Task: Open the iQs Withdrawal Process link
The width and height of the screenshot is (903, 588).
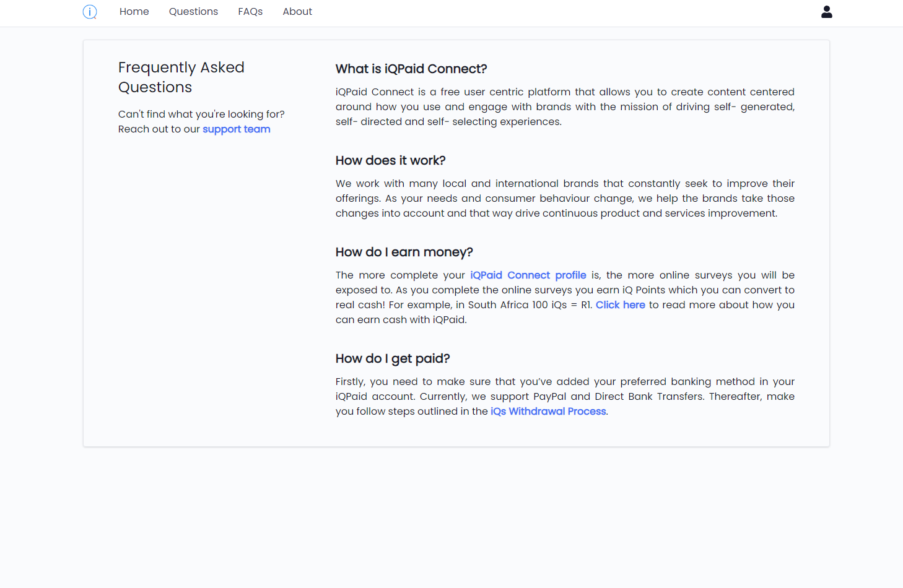Action: click(x=548, y=412)
